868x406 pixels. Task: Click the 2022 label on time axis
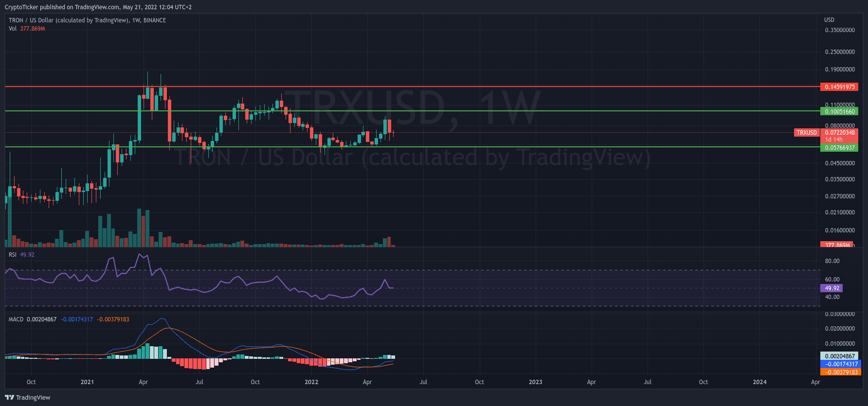311,382
